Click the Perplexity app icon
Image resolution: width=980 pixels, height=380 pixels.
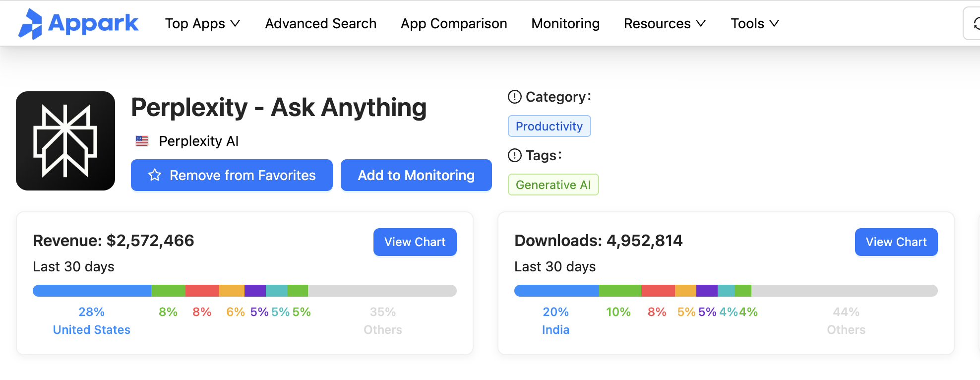pyautogui.click(x=65, y=141)
